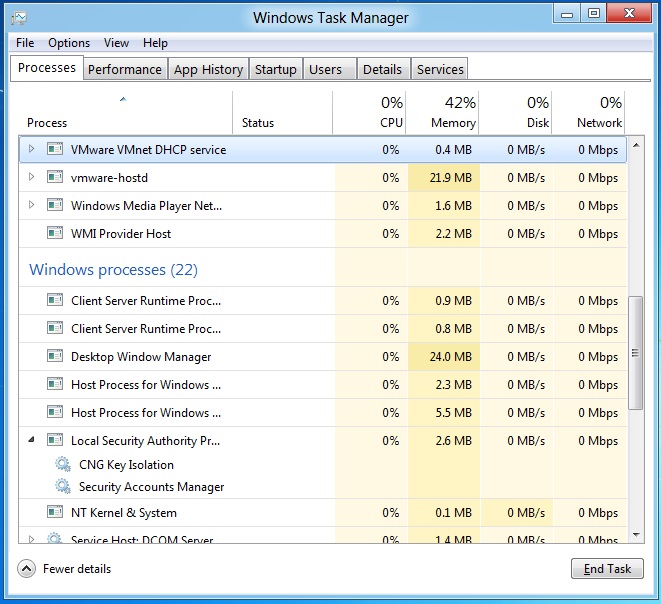This screenshot has height=604, width=661.
Task: Expand the vmware-hostd process group
Action: (x=31, y=177)
